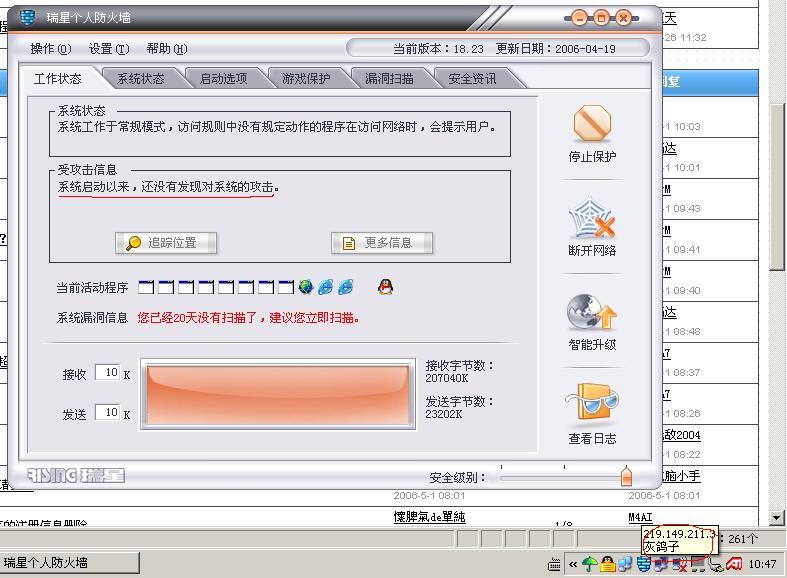This screenshot has width=787, height=578.
Task: Click the 慄脾氣de單純 link in background window
Action: pyautogui.click(x=430, y=517)
